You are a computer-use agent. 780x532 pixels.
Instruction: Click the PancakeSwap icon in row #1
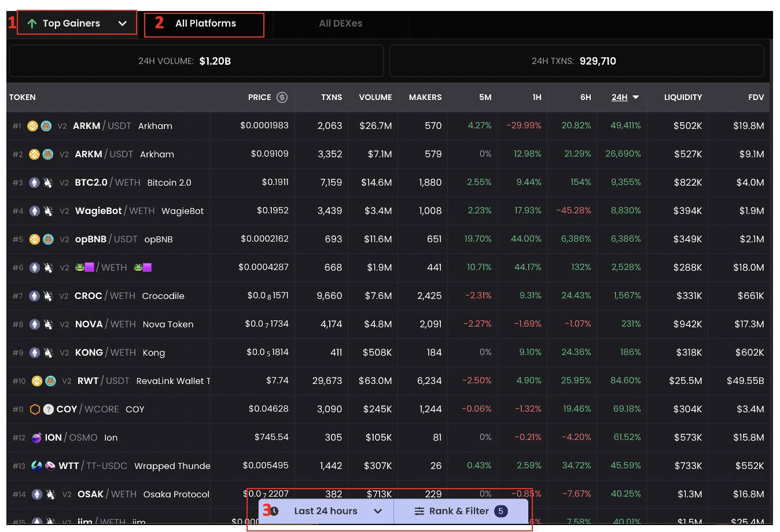(x=46, y=126)
